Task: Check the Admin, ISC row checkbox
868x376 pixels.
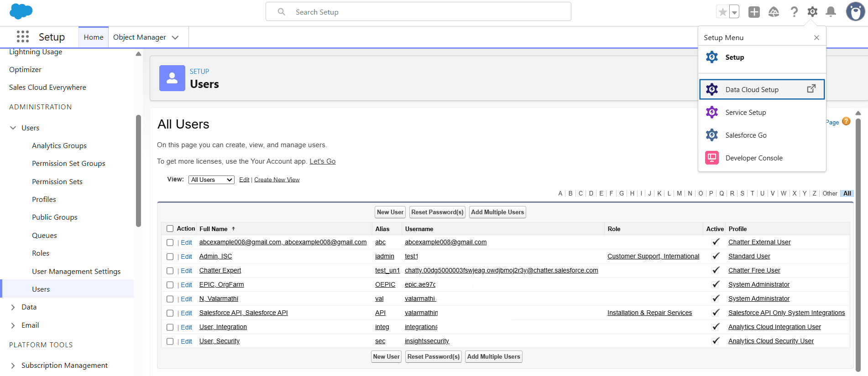Action: click(x=170, y=257)
